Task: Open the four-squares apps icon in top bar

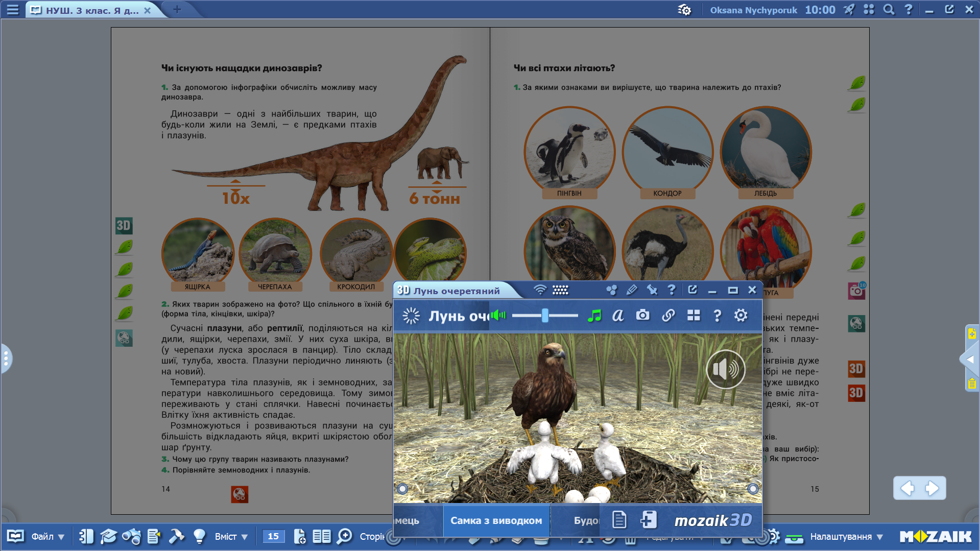Action: click(869, 10)
